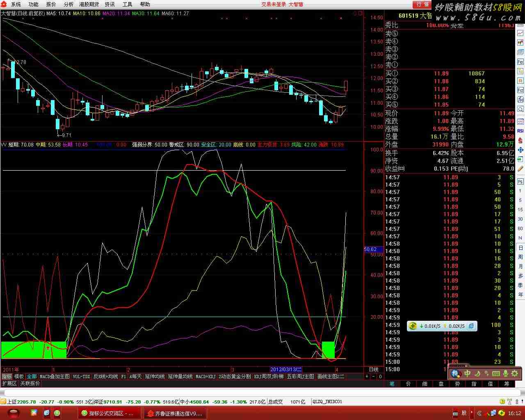
Task: Select 反K线+均线 indicator tab
Action: pos(106,376)
